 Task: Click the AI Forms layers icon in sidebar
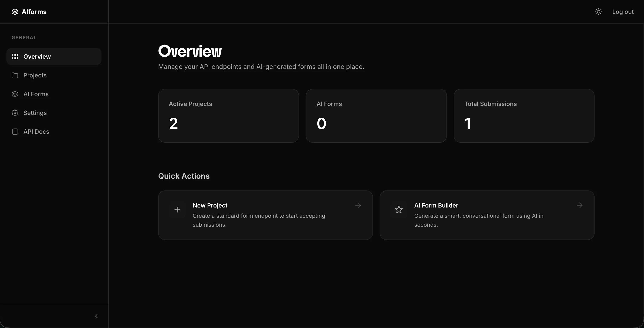15,94
